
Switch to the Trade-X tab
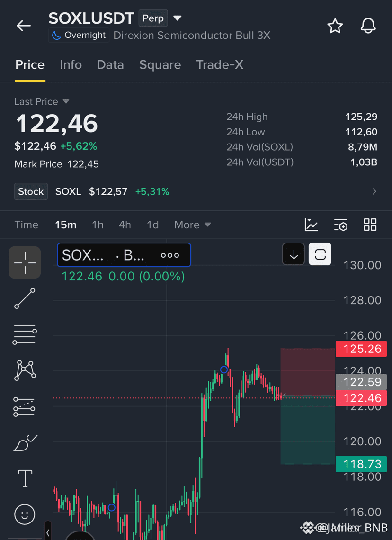[x=220, y=65]
